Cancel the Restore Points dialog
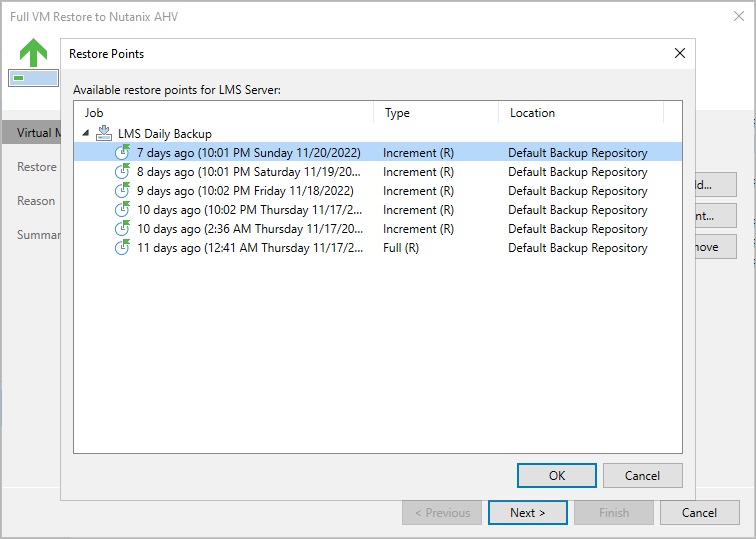This screenshot has width=756, height=539. point(643,475)
